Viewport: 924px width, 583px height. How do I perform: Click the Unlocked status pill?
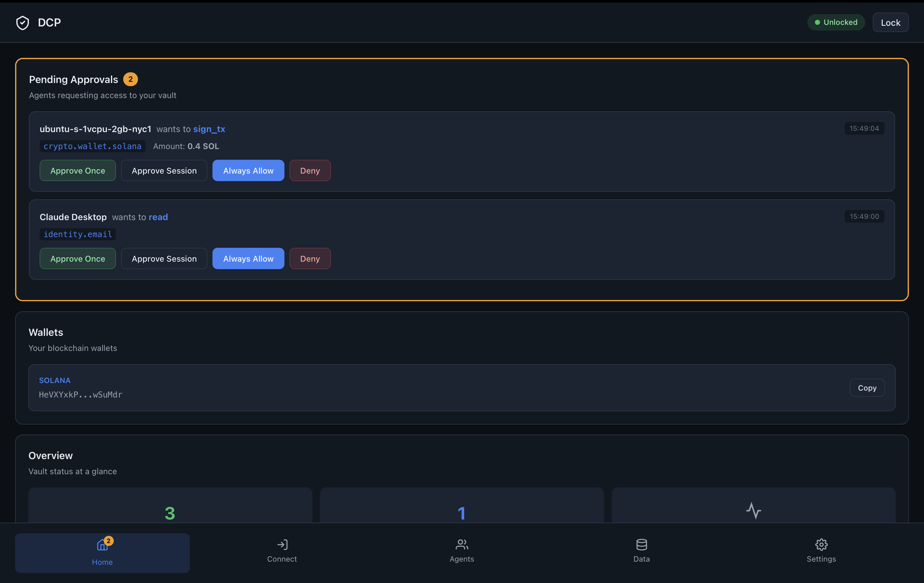click(x=836, y=22)
